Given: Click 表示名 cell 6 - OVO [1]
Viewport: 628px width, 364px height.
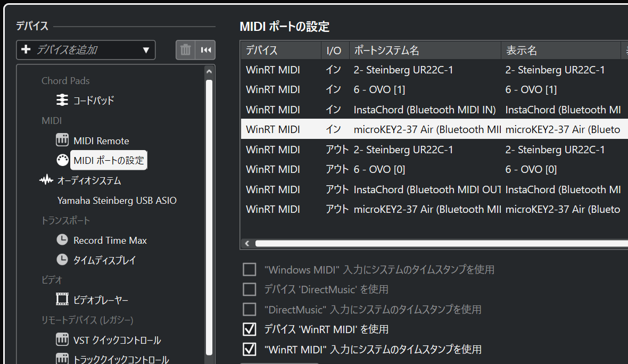Looking at the screenshot, I should click(531, 89).
